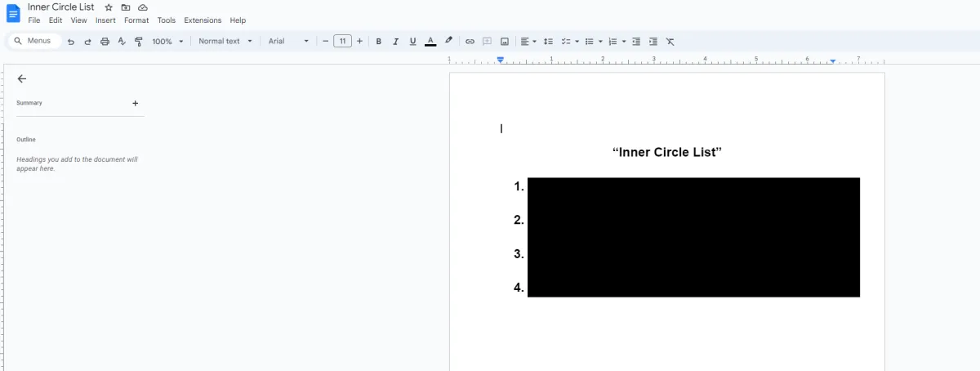Click the Insert link icon

(470, 41)
